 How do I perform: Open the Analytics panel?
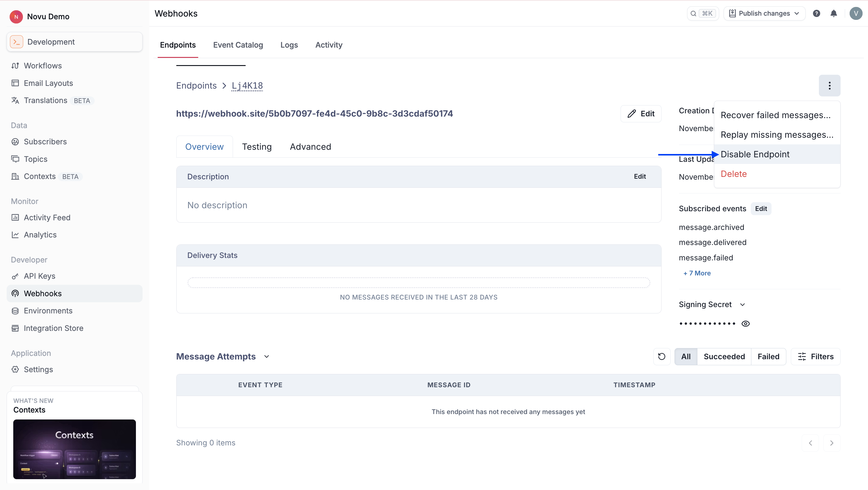click(40, 234)
